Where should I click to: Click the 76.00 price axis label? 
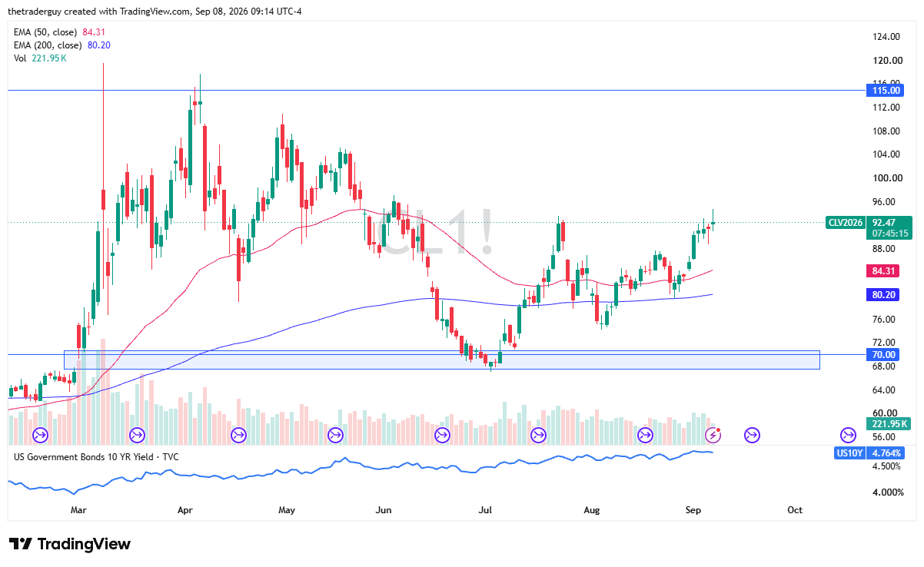[x=883, y=320]
